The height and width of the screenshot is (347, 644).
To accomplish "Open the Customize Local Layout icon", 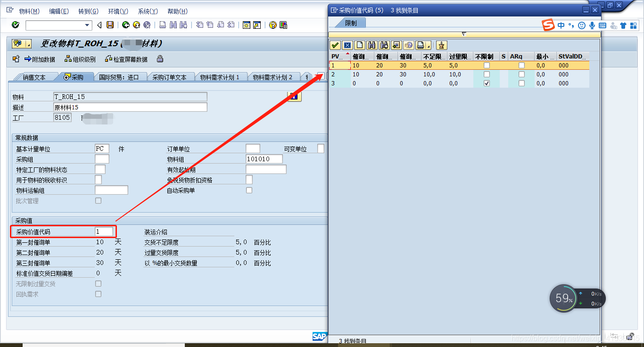I will coord(283,25).
